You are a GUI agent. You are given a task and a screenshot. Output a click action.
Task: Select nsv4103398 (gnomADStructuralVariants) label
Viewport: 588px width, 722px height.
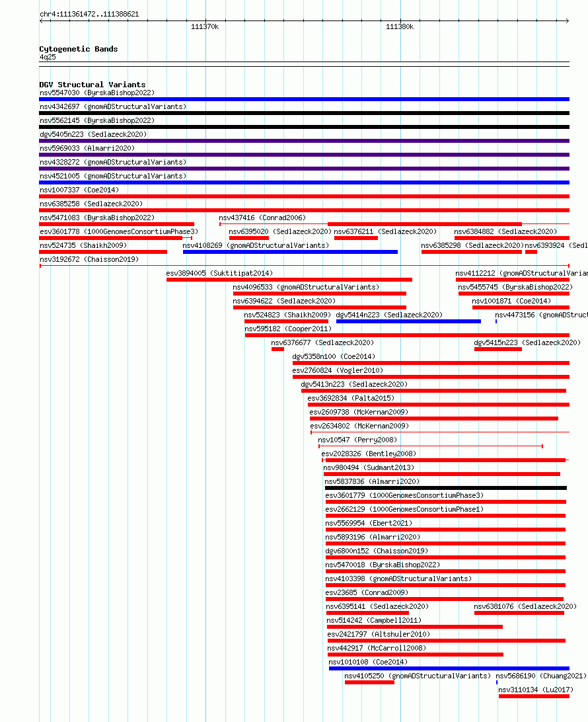click(399, 579)
